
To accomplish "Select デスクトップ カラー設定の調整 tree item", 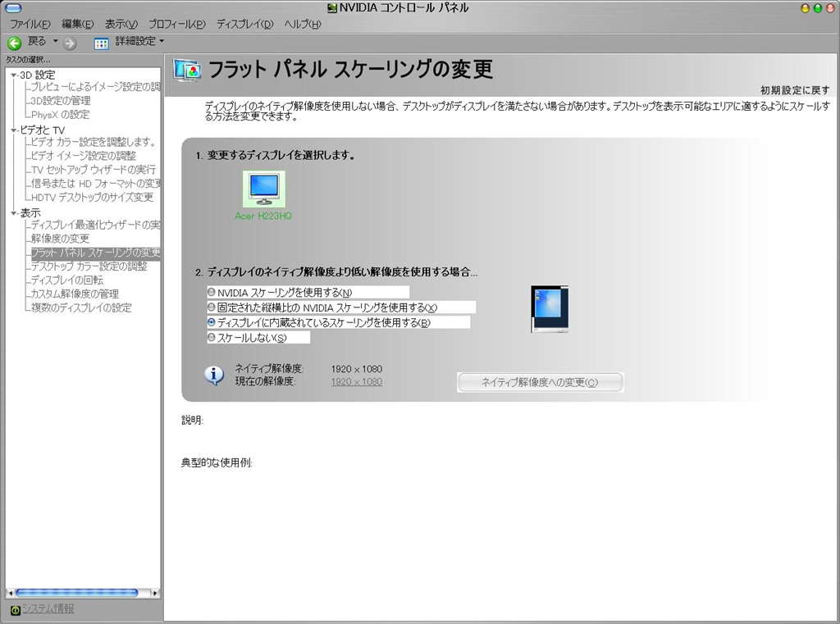I will pyautogui.click(x=89, y=266).
